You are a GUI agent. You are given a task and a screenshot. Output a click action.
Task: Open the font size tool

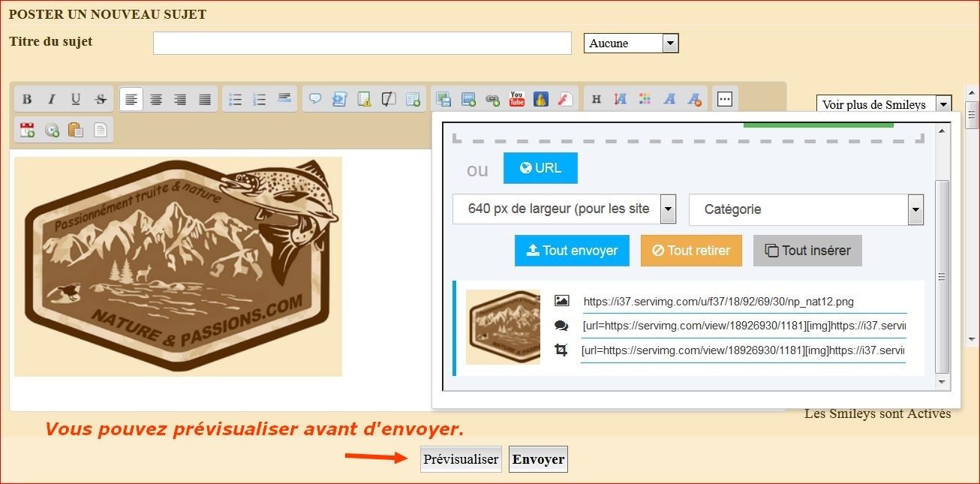point(621,99)
